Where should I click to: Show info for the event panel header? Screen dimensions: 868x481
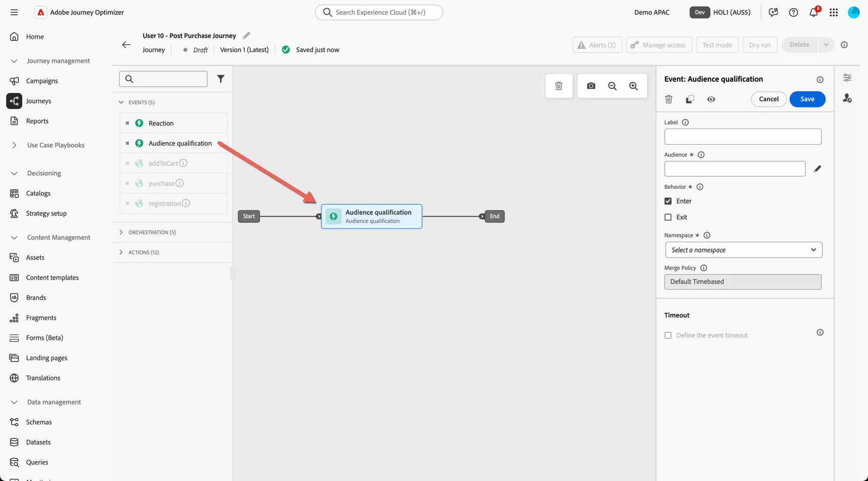pyautogui.click(x=820, y=79)
